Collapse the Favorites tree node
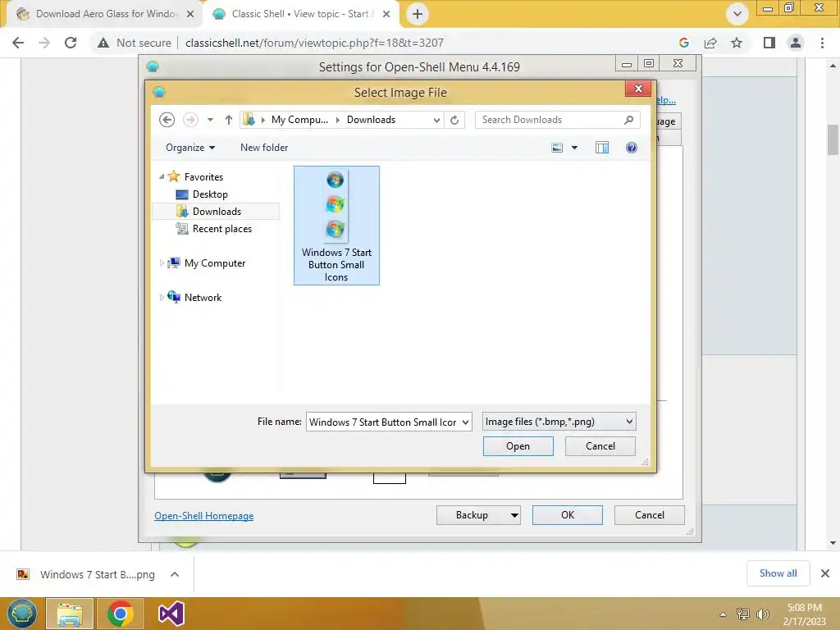 coord(162,176)
